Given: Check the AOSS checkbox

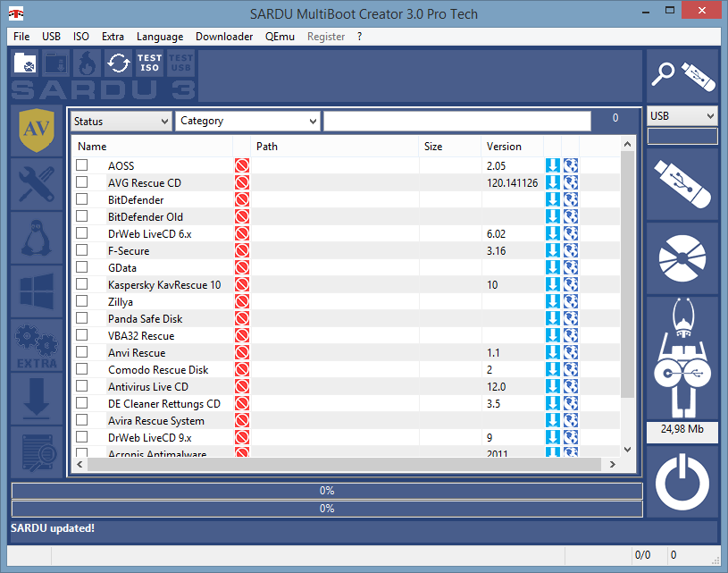Looking at the screenshot, I should tap(81, 165).
